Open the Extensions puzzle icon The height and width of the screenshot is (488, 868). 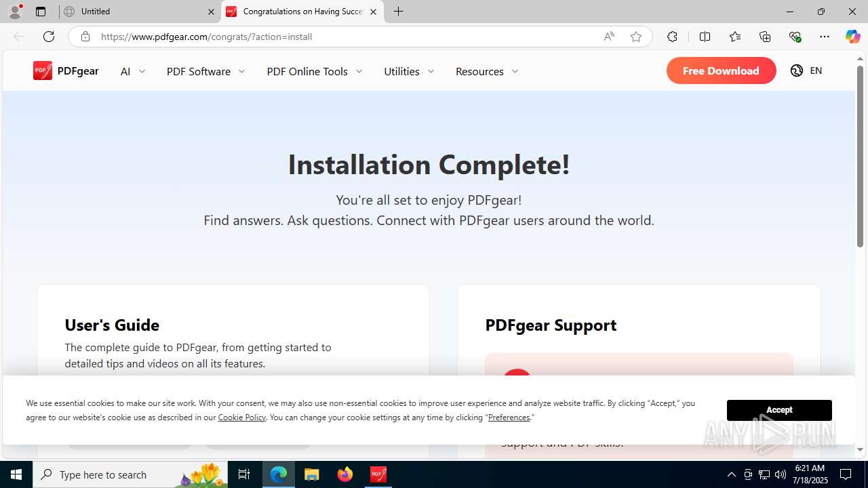point(672,37)
